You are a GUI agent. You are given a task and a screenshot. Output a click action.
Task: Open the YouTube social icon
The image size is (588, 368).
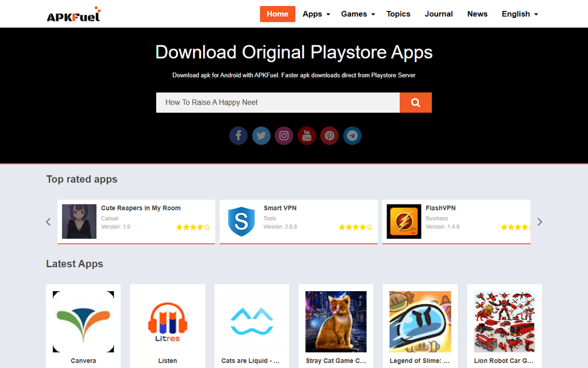[x=307, y=136]
